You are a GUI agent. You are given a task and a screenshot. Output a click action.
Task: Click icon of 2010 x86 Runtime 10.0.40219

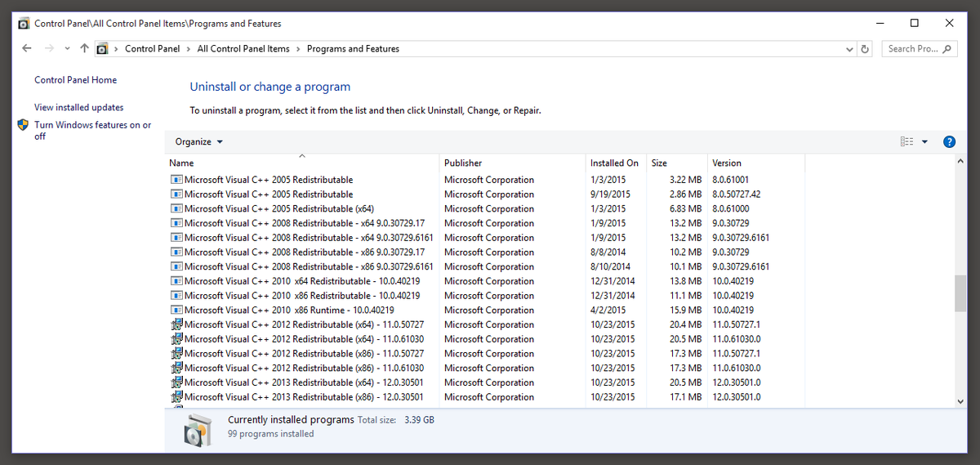click(x=176, y=310)
